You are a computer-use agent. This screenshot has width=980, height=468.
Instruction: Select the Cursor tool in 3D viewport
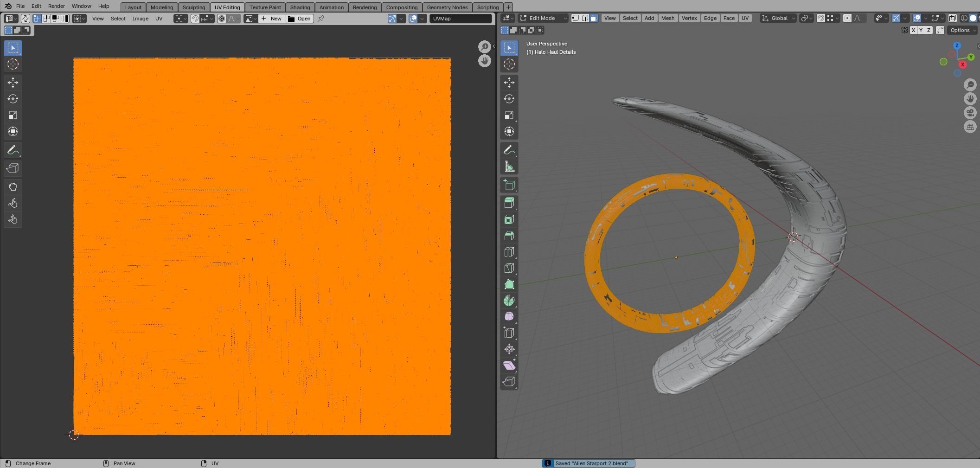click(x=509, y=64)
